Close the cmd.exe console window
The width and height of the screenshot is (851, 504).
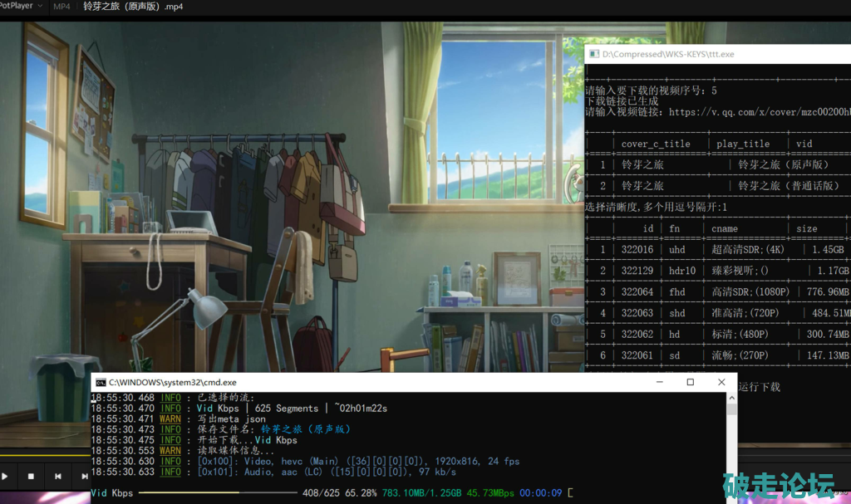tap(721, 383)
